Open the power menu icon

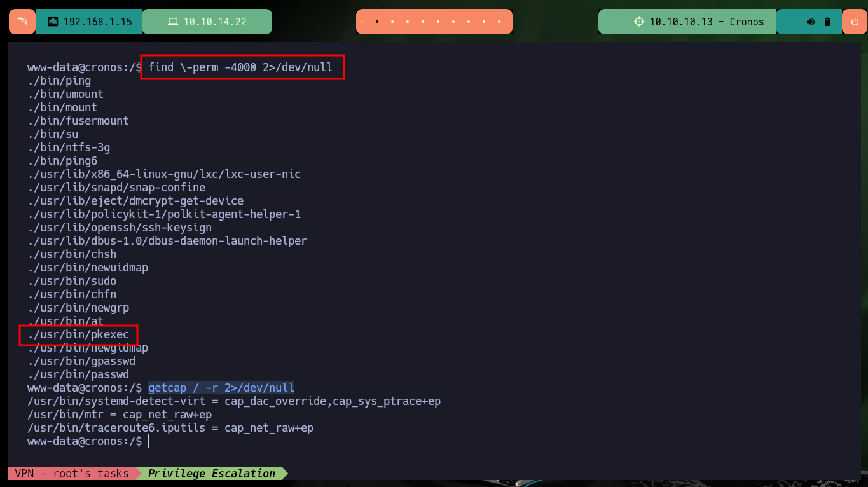click(x=854, y=22)
